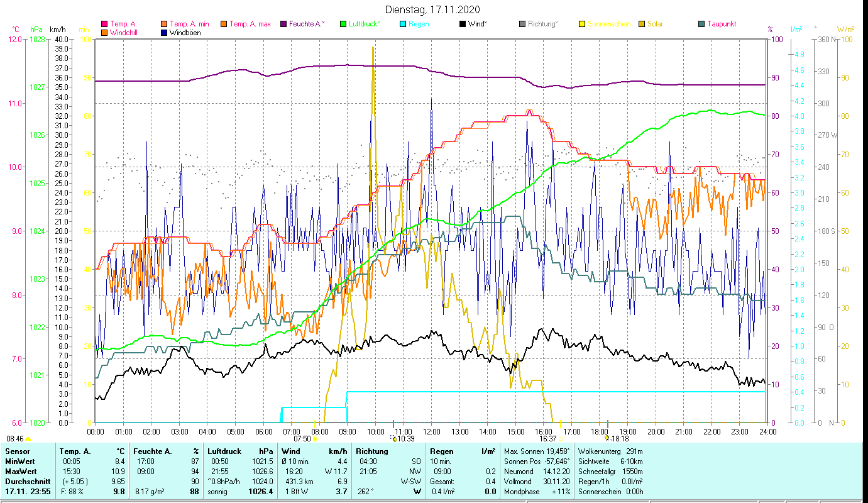Click the 'Neumond 14.12.20' entry
The image size is (868, 503).
(537, 471)
